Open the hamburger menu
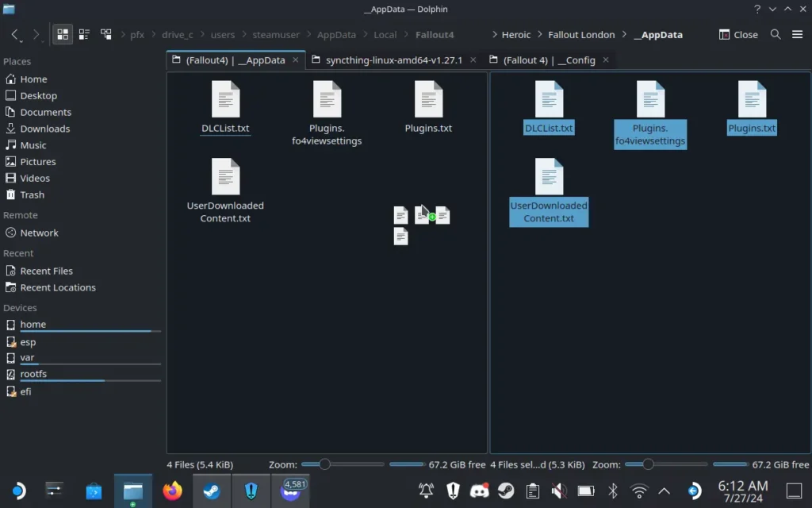 pyautogui.click(x=797, y=35)
